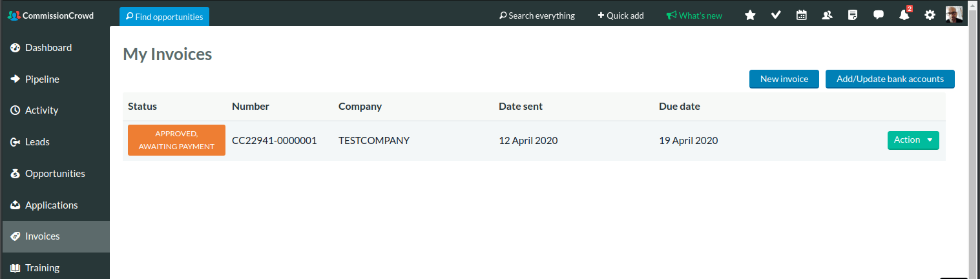Open settings with the gear icon
The image size is (980, 279).
[x=930, y=15]
